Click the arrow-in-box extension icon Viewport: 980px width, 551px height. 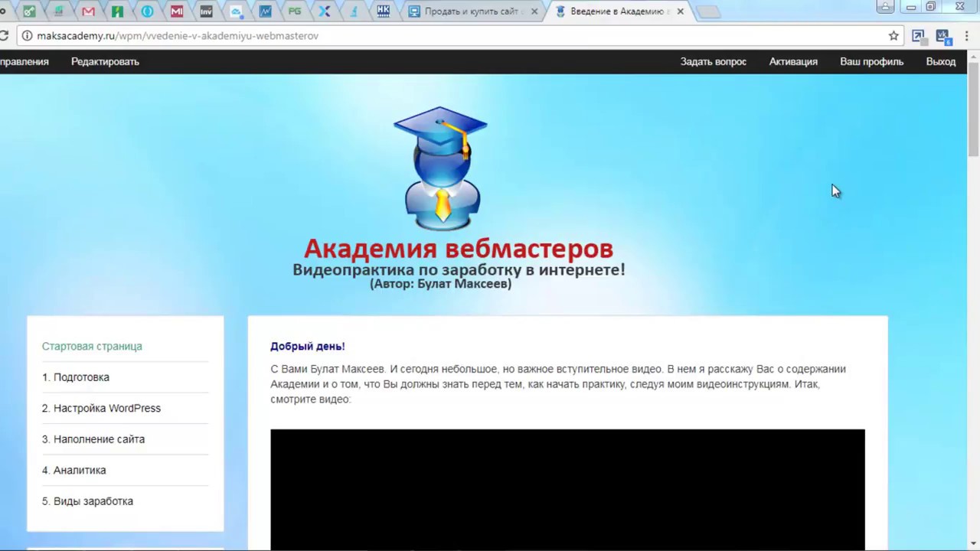(918, 35)
